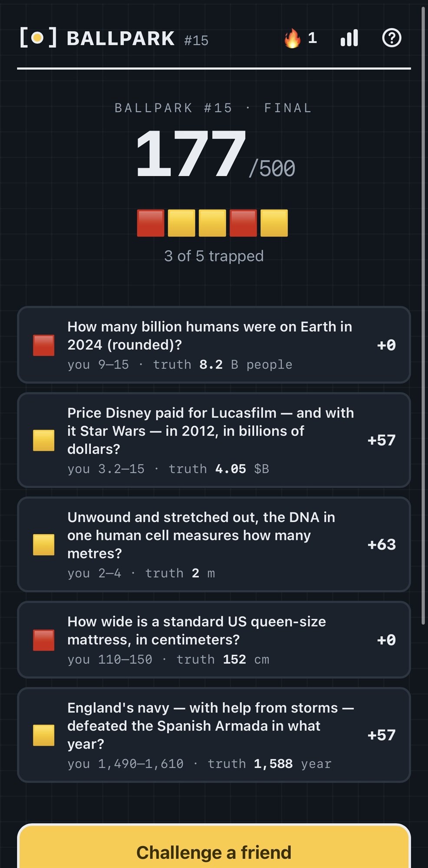
Task: Click yellow square beside DNA question
Action: click(x=44, y=545)
